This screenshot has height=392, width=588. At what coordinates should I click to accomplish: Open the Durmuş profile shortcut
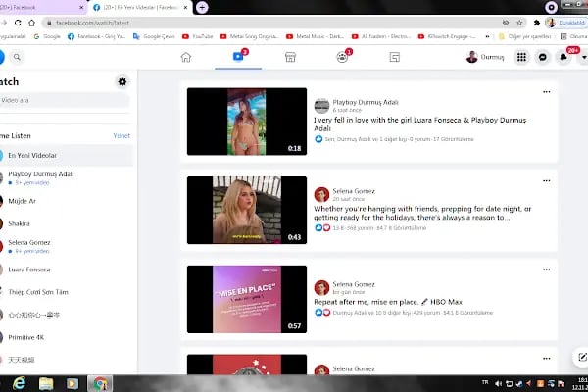485,57
